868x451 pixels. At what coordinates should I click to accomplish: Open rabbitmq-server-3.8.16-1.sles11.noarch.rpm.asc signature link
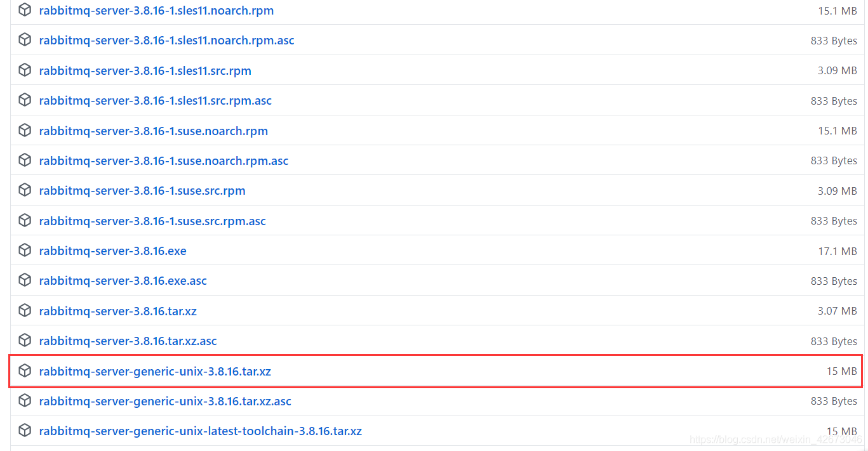click(166, 41)
